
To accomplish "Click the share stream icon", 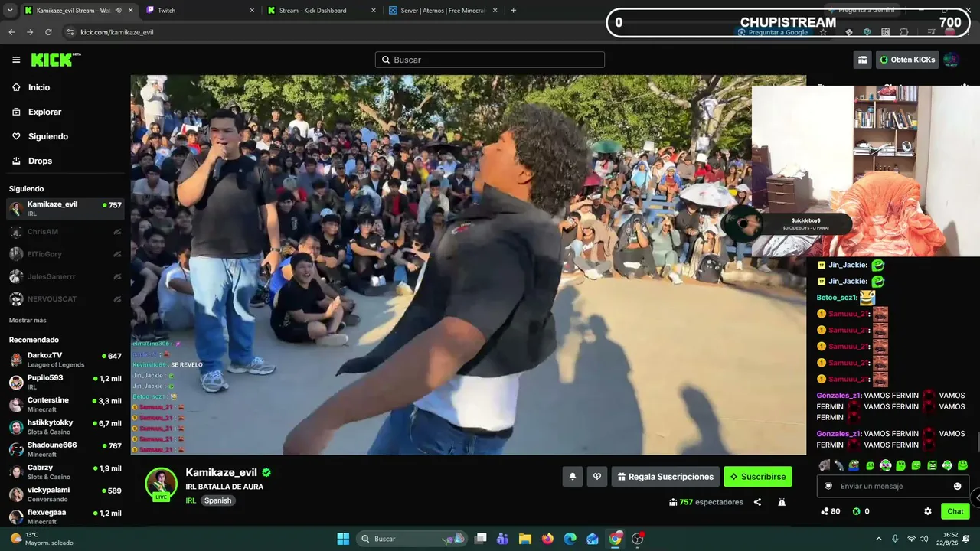I will coord(757,502).
